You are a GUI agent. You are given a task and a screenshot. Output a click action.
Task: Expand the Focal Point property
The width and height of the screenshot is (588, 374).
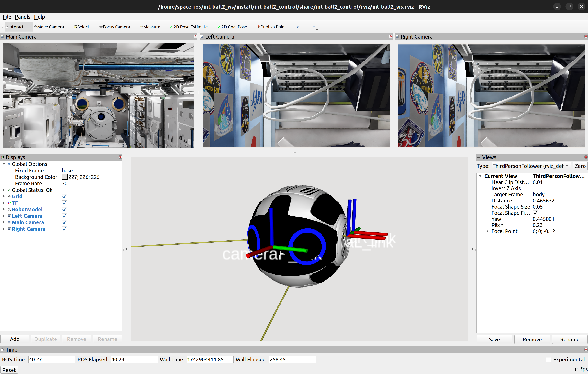(x=487, y=231)
